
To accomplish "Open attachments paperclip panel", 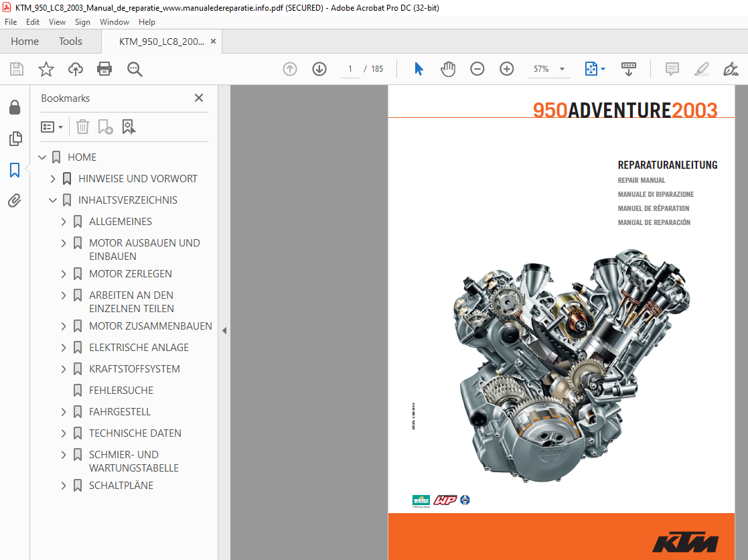I will [x=15, y=200].
